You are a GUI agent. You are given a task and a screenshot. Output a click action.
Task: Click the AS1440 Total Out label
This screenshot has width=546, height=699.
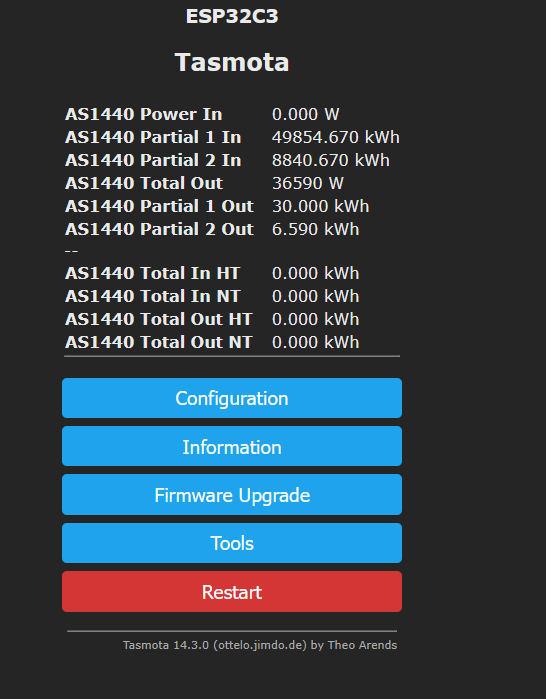pos(144,183)
